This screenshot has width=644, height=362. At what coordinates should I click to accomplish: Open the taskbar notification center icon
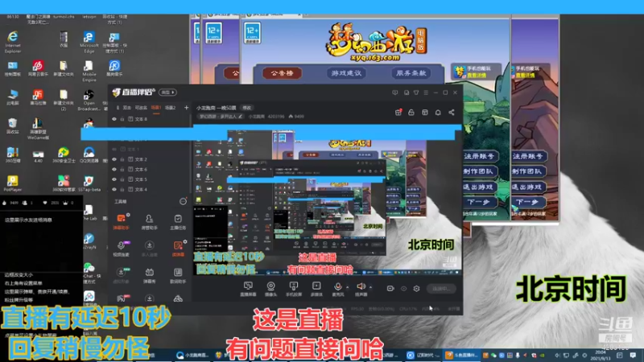[633, 355]
